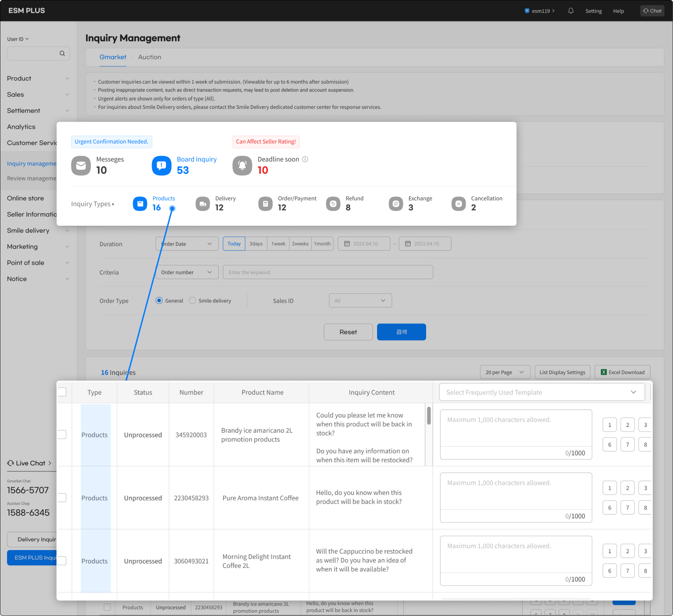Viewport: 673px width, 616px height.
Task: Click the User ID search magnifier icon
Action: tap(62, 53)
